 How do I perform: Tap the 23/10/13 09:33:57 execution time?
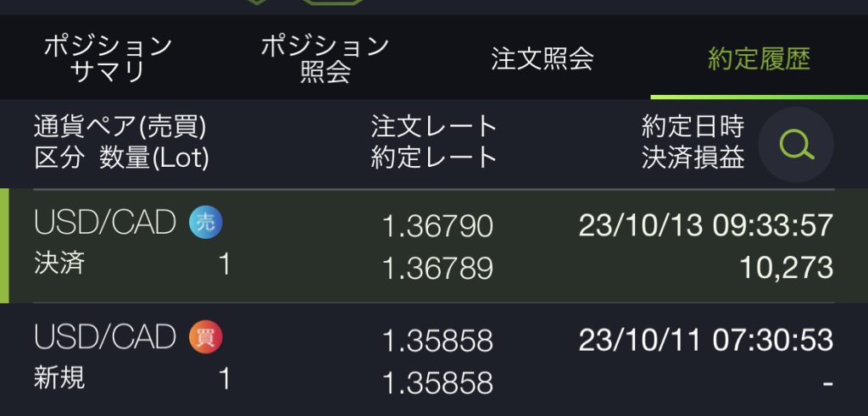[x=705, y=225]
